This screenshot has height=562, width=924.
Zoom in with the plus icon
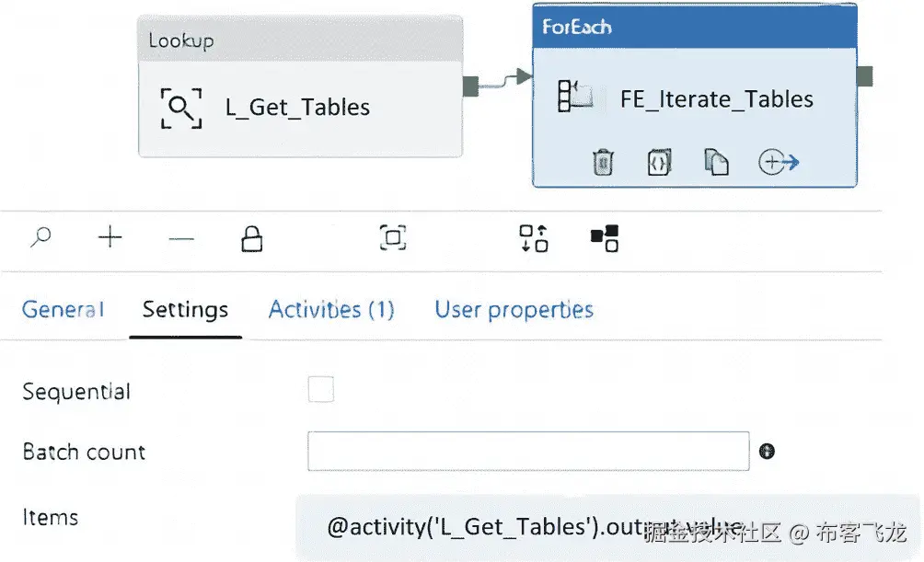click(110, 238)
